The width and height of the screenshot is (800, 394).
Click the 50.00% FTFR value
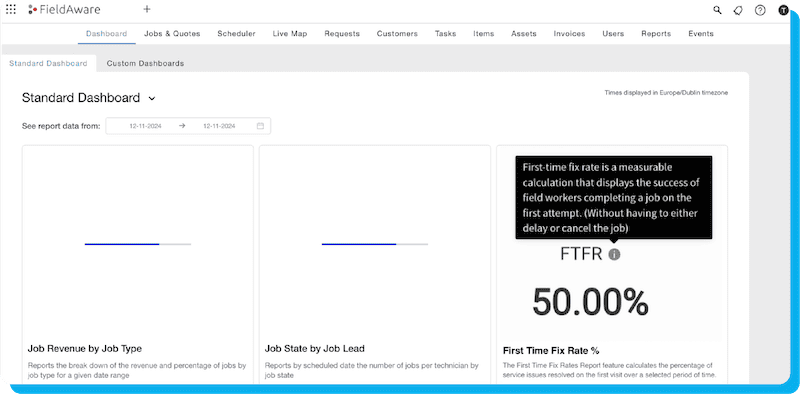[590, 302]
